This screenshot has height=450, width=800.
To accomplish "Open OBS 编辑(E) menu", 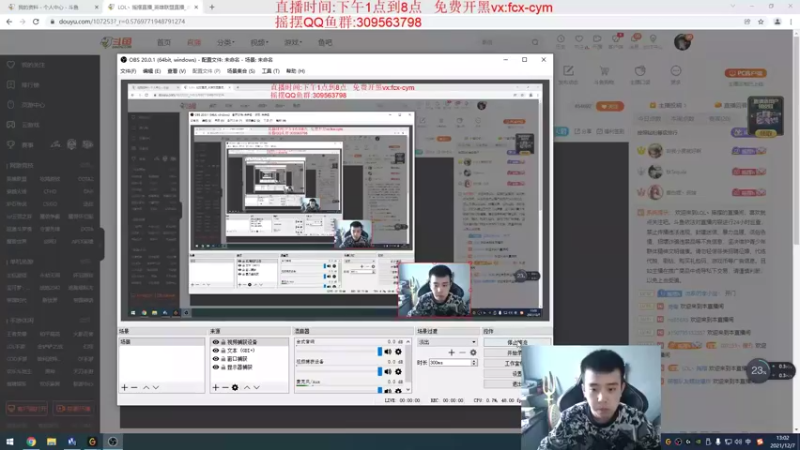I will (152, 71).
